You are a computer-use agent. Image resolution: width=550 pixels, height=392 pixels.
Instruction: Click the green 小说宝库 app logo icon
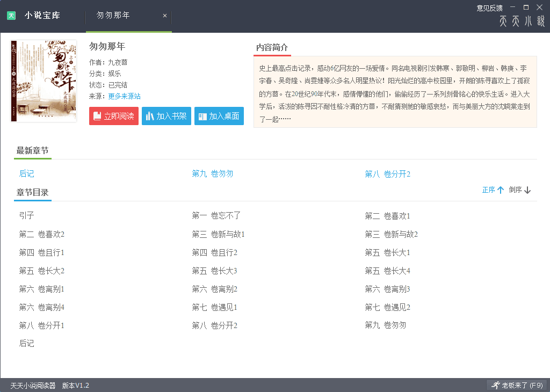(x=11, y=15)
